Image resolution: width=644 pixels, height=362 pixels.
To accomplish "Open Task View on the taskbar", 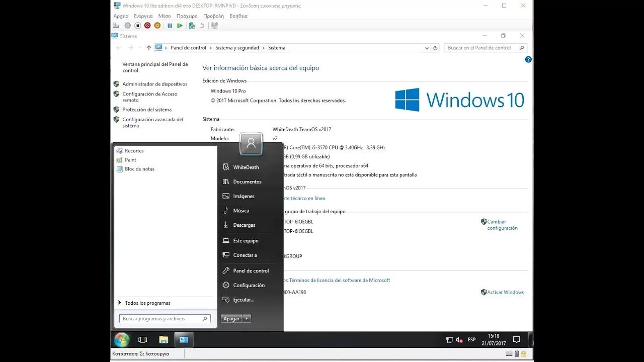I will click(x=142, y=340).
